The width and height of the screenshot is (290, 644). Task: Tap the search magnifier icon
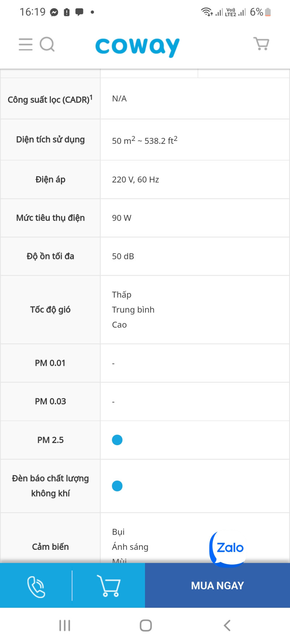(47, 45)
